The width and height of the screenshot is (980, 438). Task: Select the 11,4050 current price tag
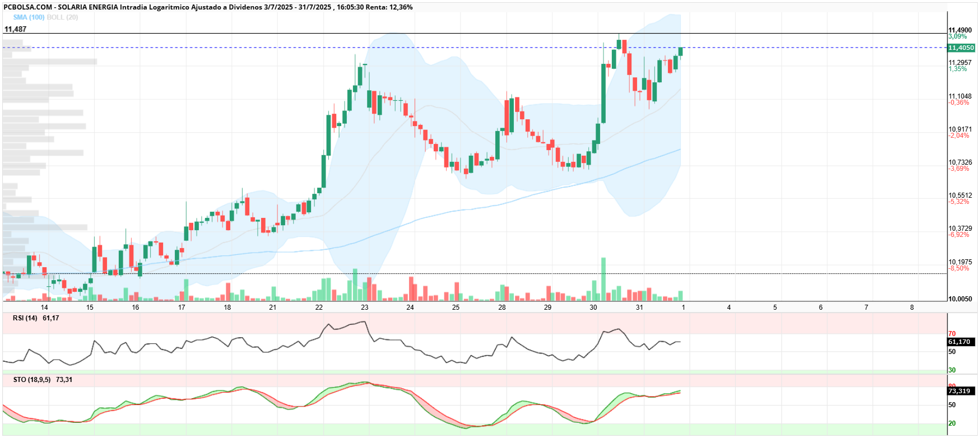960,48
